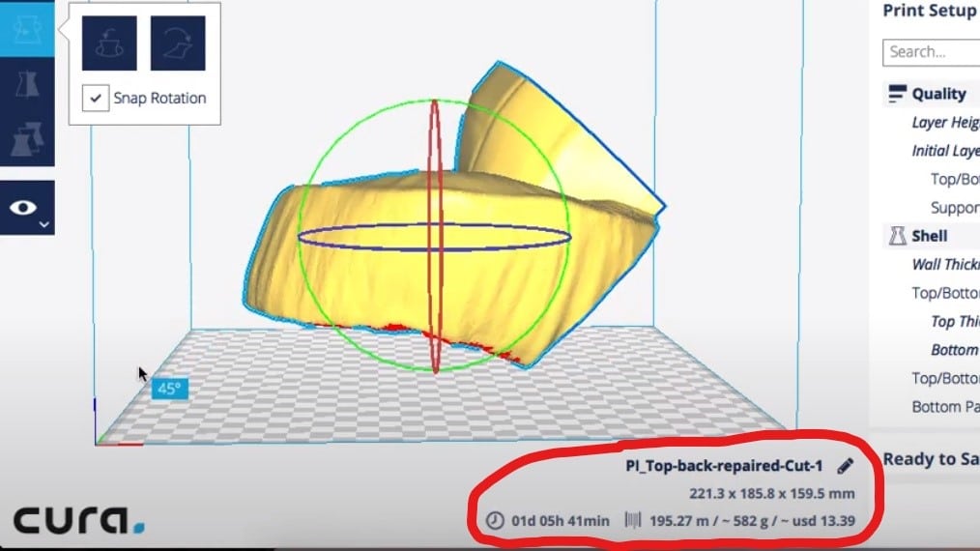Open the Per Model Settings tool
Viewport: 980px width, 551px height.
tap(27, 139)
